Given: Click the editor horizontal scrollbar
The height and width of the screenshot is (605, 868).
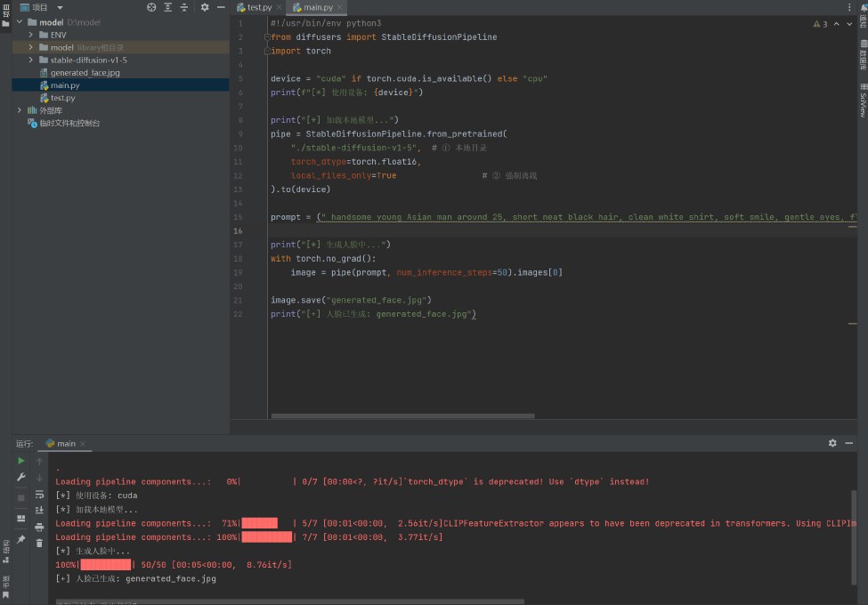Looking at the screenshot, I should tap(403, 415).
